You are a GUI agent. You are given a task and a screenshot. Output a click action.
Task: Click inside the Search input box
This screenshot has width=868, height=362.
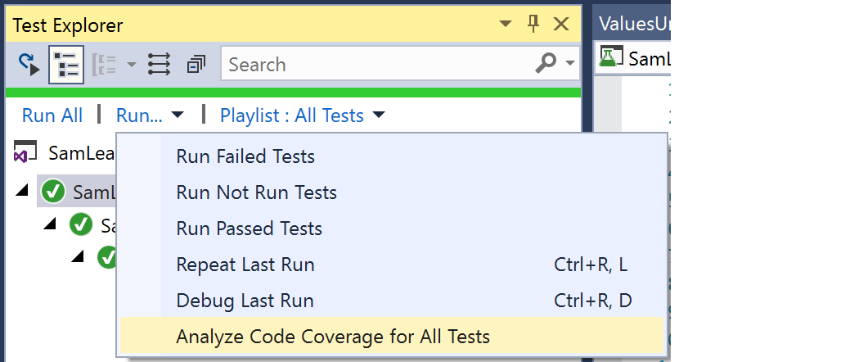[x=376, y=65]
